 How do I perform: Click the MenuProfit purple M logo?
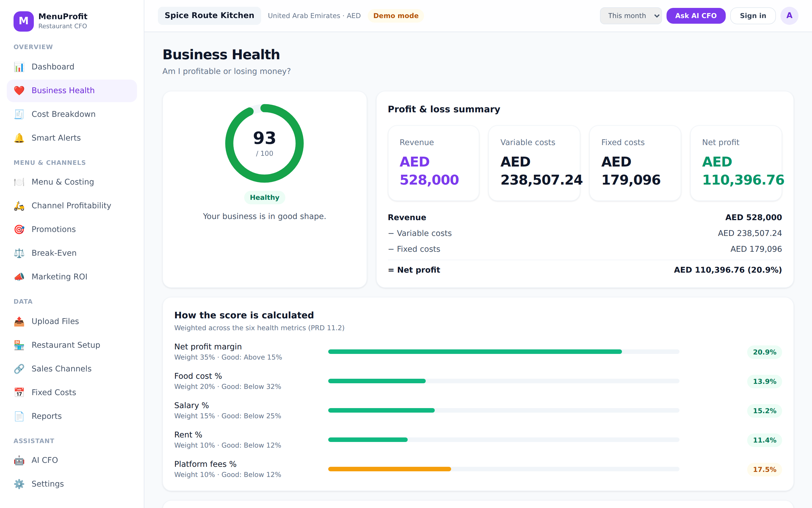pos(23,21)
